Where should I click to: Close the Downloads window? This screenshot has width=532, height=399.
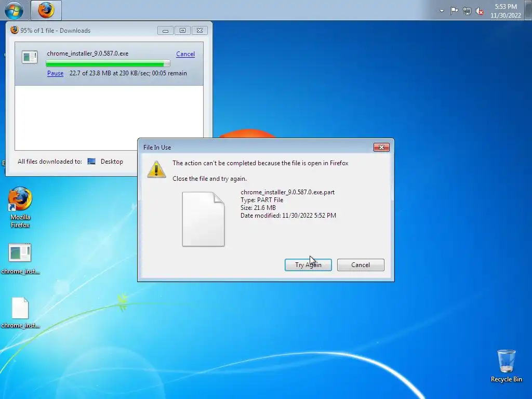pos(200,31)
